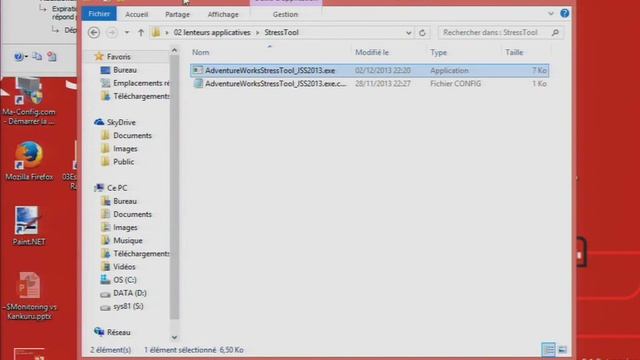Viewport: 640px width, 360px height.
Task: Click the Back navigation arrow
Action: tap(94, 32)
